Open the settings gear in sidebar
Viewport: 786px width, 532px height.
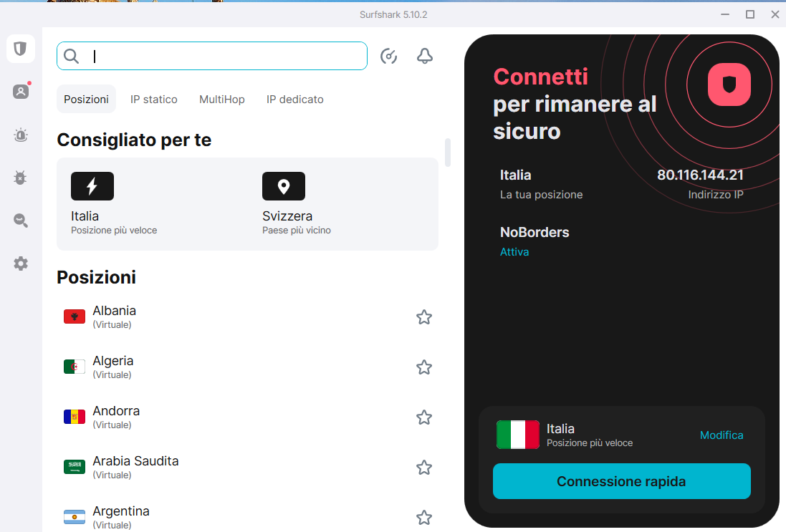click(21, 263)
